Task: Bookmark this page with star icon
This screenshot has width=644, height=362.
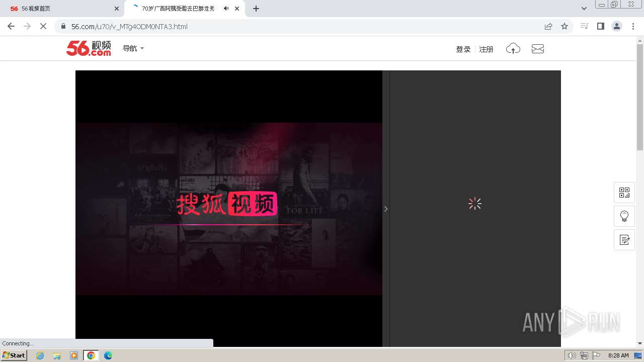Action: pos(565,26)
